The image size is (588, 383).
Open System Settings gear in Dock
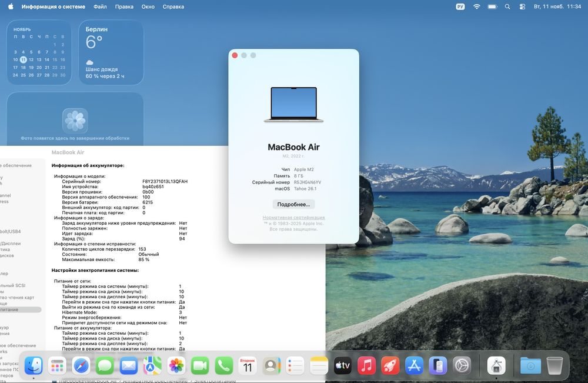(462, 365)
